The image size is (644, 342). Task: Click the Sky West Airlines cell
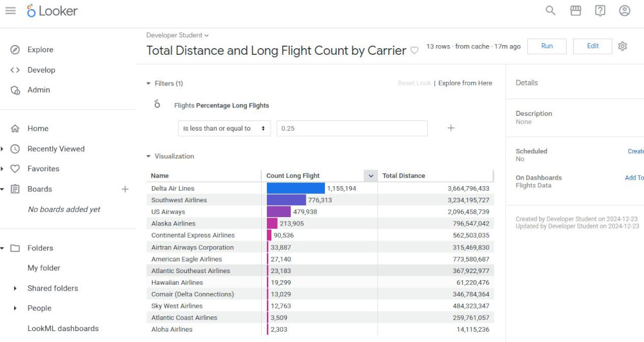click(x=177, y=306)
